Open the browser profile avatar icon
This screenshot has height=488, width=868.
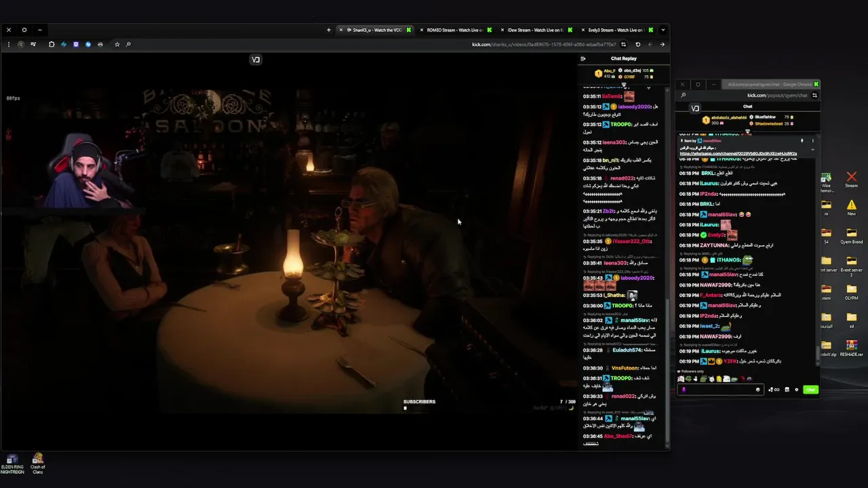[21, 44]
